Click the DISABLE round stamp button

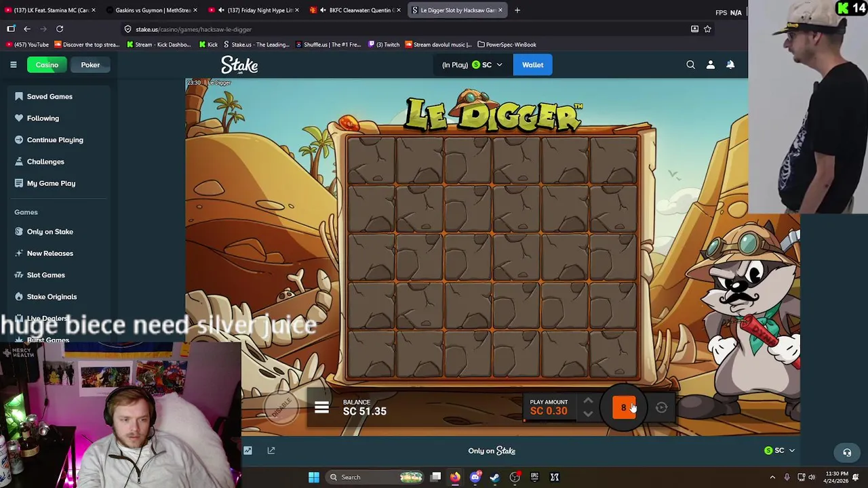(281, 407)
